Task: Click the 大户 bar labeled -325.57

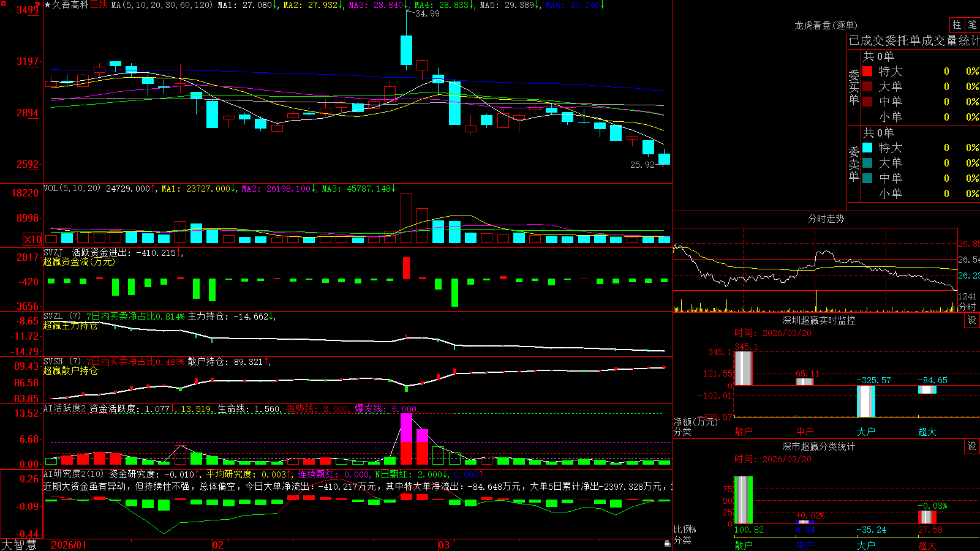Action: (866, 401)
